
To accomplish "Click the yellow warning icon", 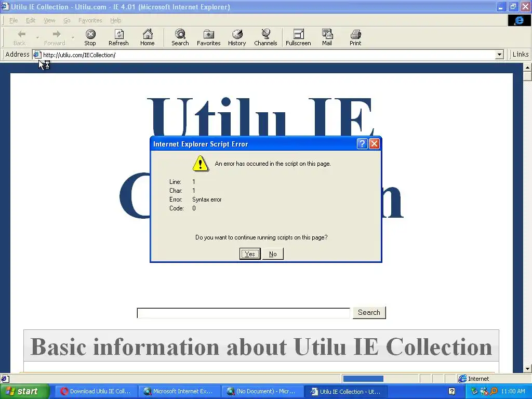I will [201, 164].
